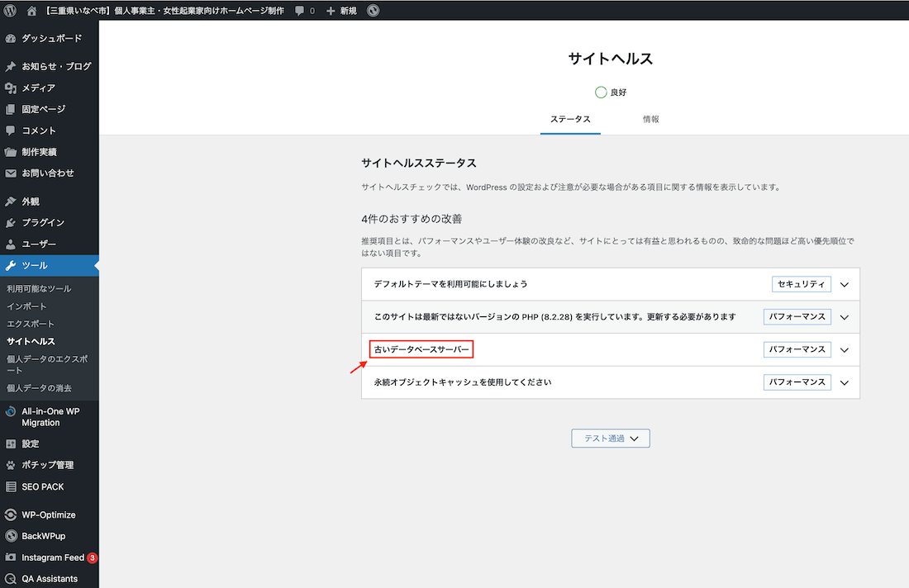
Task: Open 個人データの消去 under ツール
Action: tap(40, 388)
